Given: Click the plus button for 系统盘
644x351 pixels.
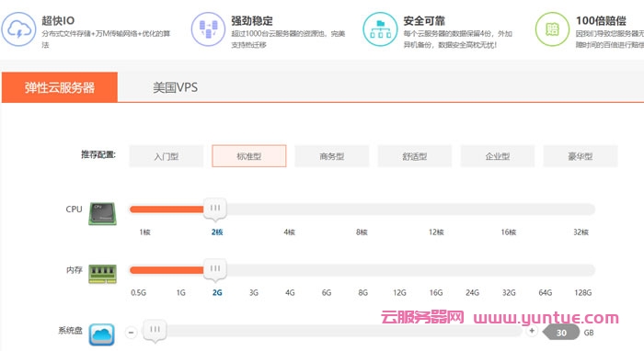Looking at the screenshot, I should (x=532, y=331).
